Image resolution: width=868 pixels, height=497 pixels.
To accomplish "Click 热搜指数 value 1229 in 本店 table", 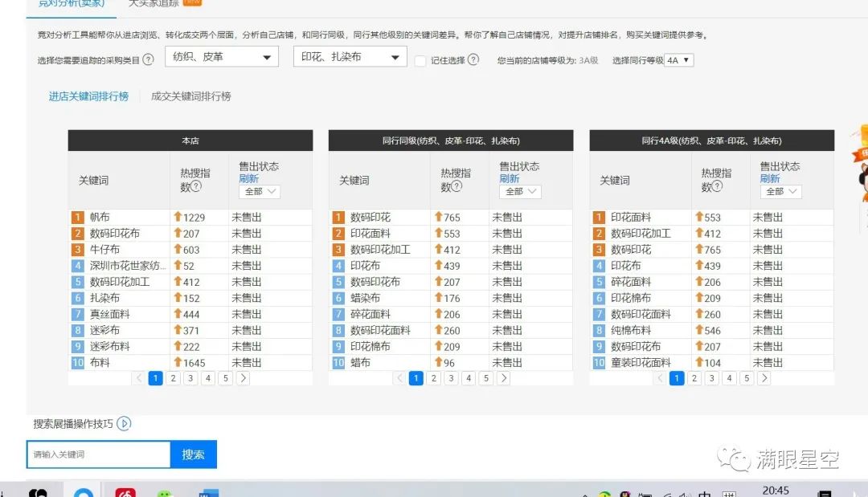I will pos(194,218).
